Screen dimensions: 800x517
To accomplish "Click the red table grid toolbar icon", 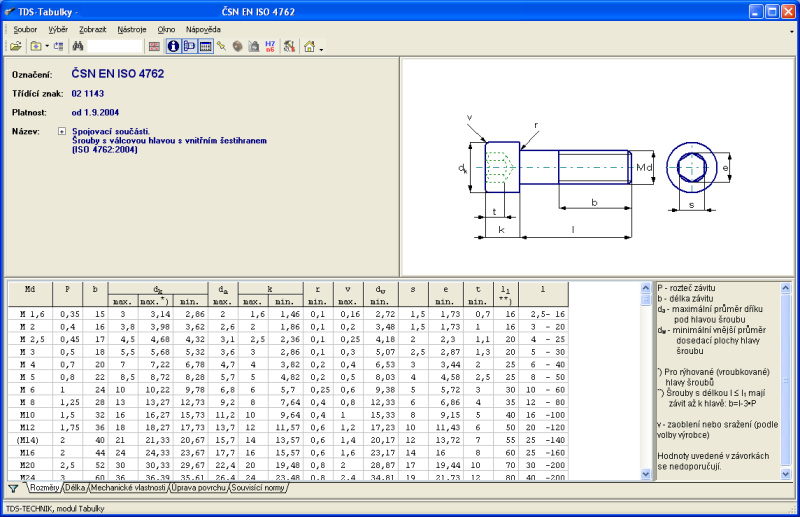I will tap(154, 46).
